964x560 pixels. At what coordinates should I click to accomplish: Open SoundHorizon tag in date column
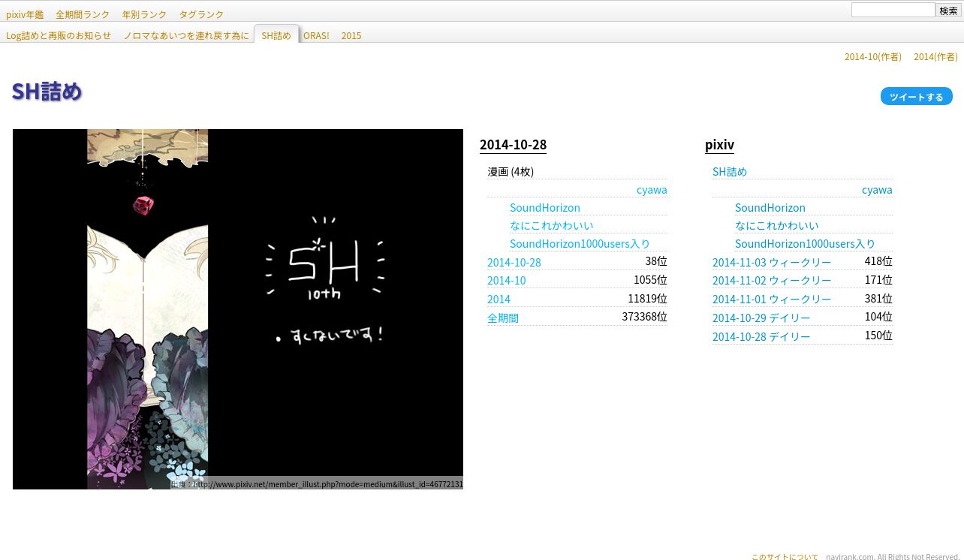coord(545,207)
